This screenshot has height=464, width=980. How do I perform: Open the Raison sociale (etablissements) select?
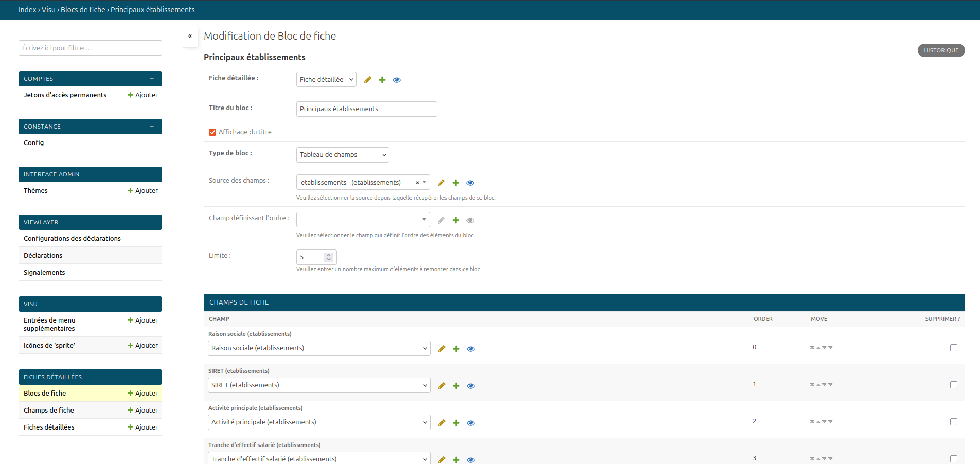[x=319, y=348]
